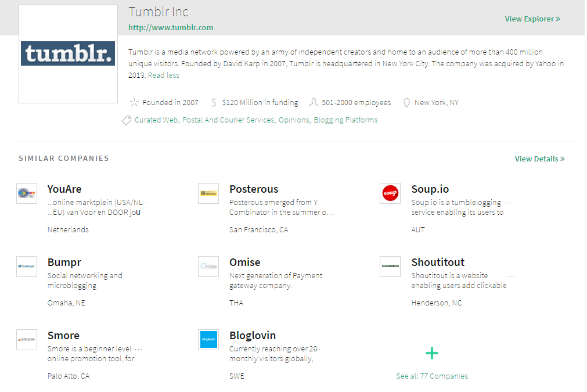Image resolution: width=587 pixels, height=392 pixels.
Task: Click the Posterous company logo
Action: click(x=208, y=193)
